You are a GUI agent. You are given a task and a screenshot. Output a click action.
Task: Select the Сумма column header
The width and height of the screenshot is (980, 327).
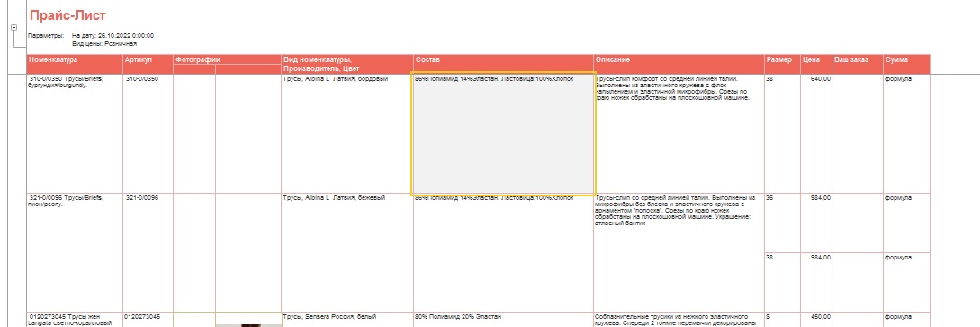point(906,64)
